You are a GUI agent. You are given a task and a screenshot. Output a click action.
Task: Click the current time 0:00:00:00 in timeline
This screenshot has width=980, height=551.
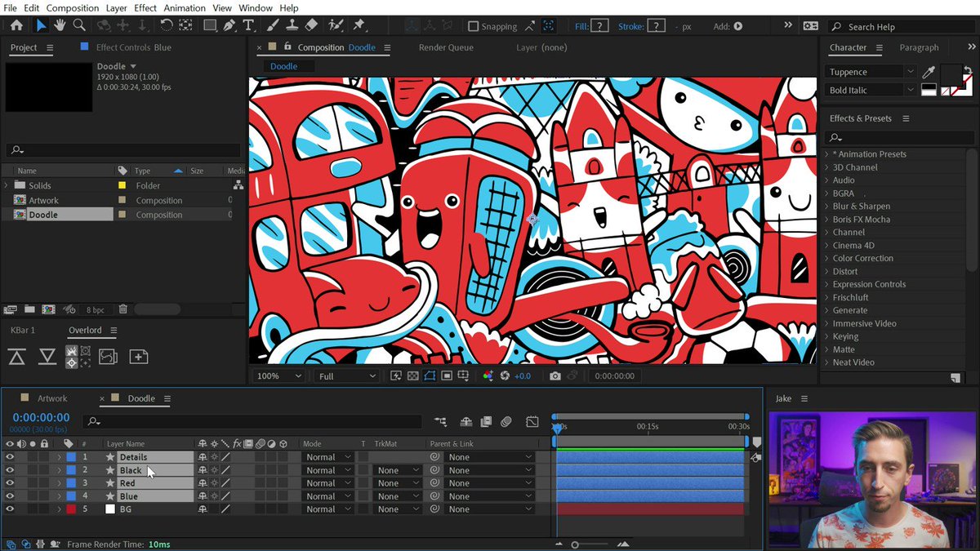click(41, 417)
